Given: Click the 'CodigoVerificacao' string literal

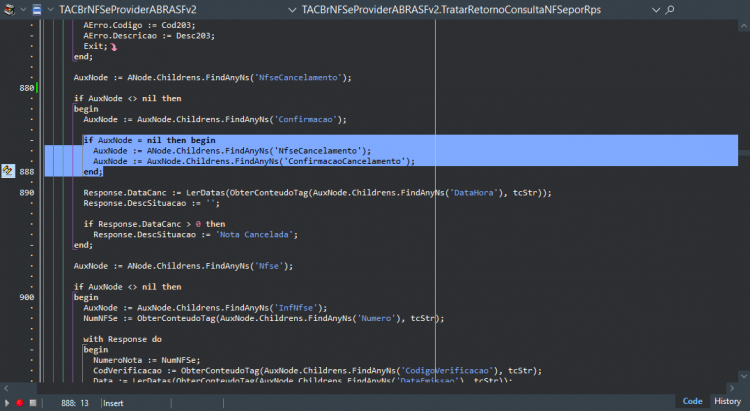Looking at the screenshot, I should (447, 371).
